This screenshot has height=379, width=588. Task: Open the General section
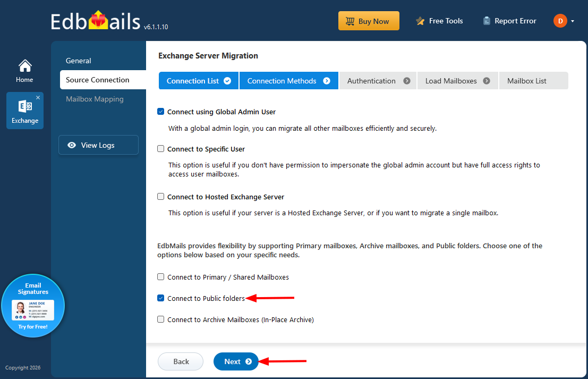(79, 61)
